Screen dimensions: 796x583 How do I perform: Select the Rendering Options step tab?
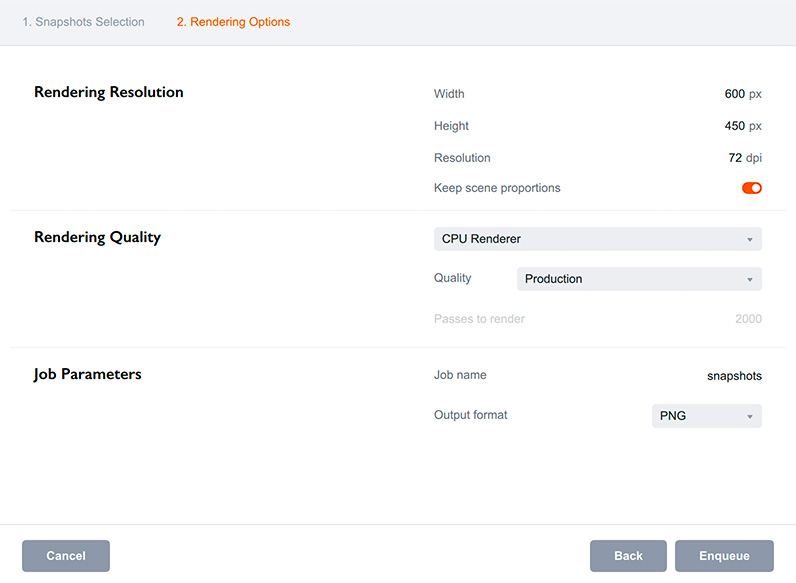pos(233,22)
